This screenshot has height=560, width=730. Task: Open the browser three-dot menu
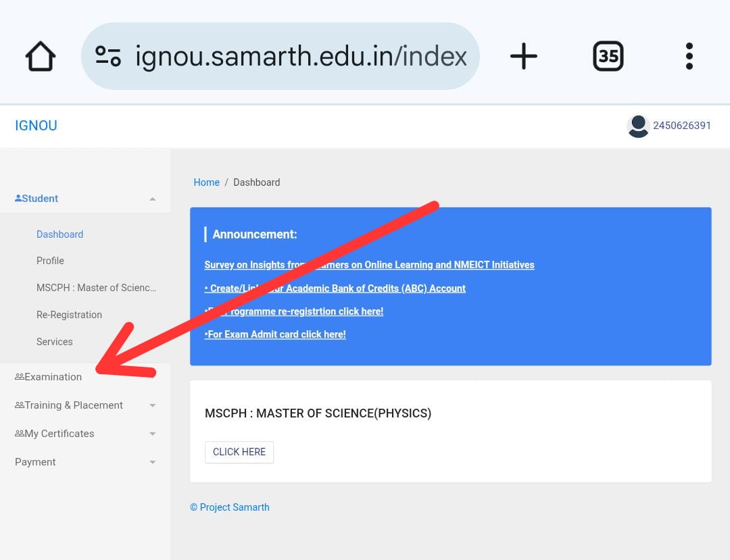click(689, 56)
